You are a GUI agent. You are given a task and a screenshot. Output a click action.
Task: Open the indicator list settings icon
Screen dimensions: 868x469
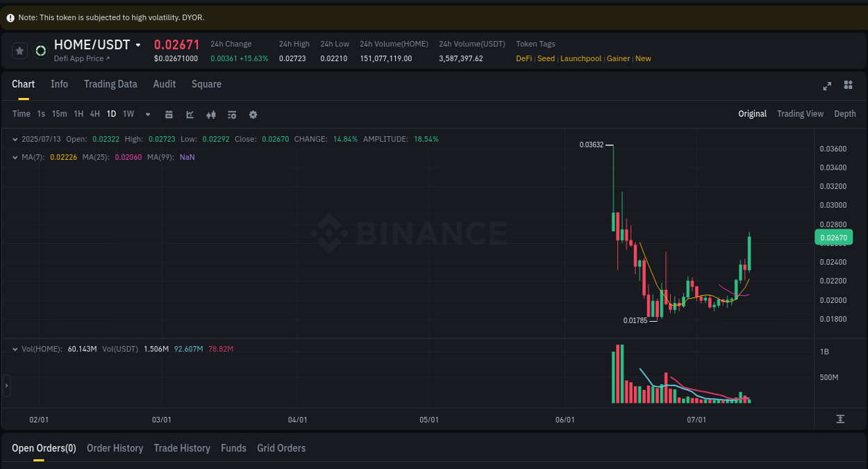tap(232, 114)
